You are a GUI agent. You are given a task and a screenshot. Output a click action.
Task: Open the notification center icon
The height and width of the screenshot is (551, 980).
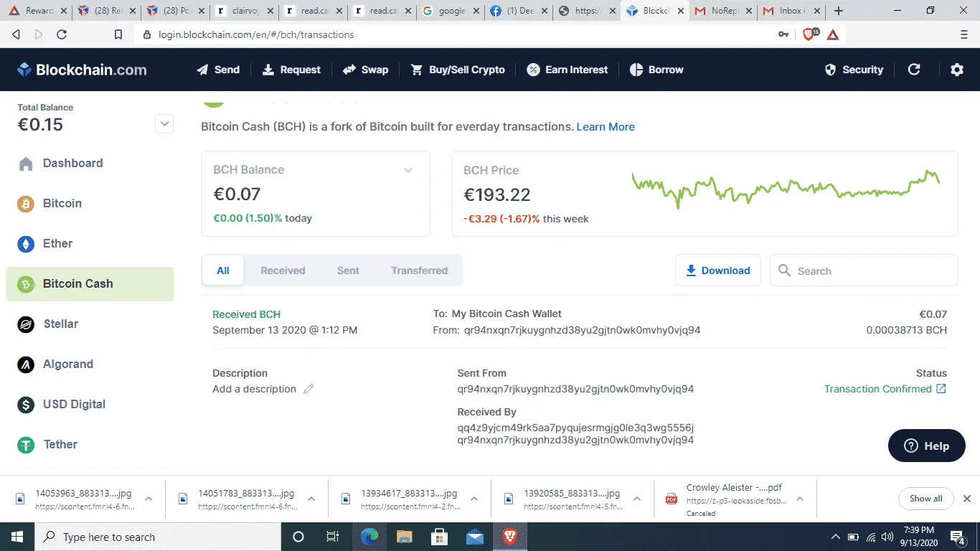[958, 537]
